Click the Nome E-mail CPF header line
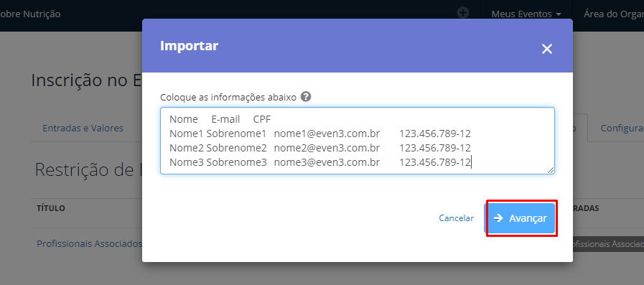The image size is (644, 285). click(220, 119)
